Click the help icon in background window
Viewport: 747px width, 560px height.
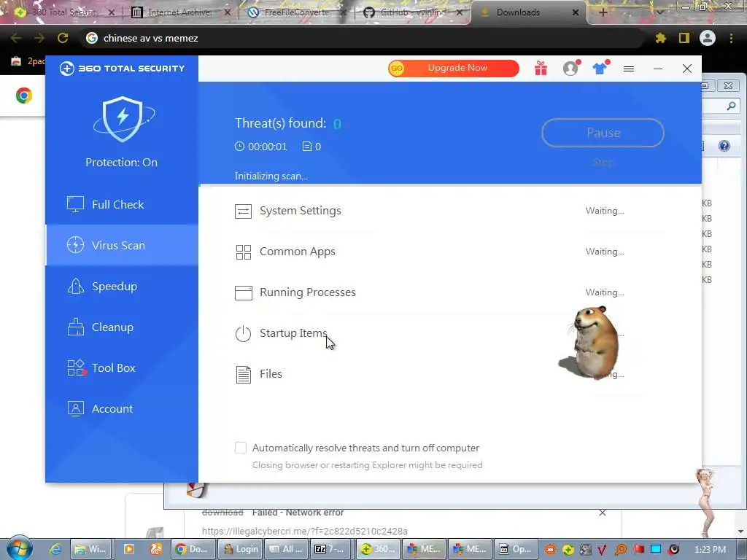(x=724, y=146)
